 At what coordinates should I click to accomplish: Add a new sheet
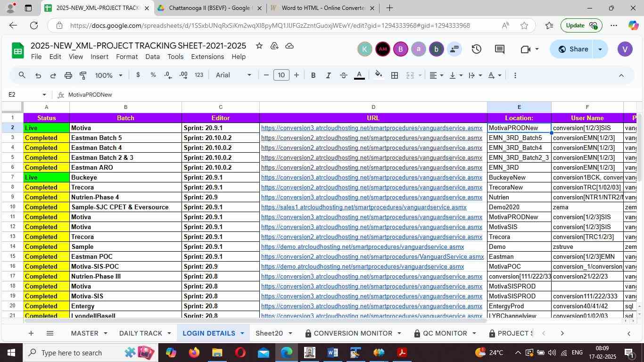tap(31, 333)
